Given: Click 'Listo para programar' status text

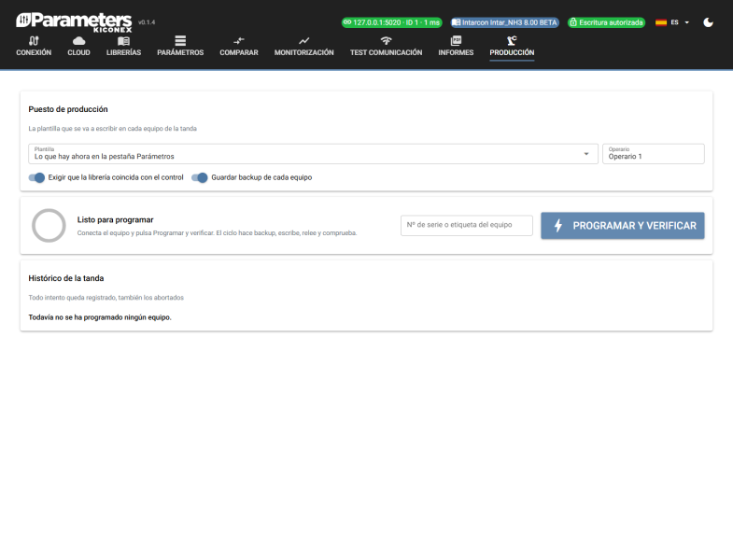Looking at the screenshot, I should pos(116,219).
